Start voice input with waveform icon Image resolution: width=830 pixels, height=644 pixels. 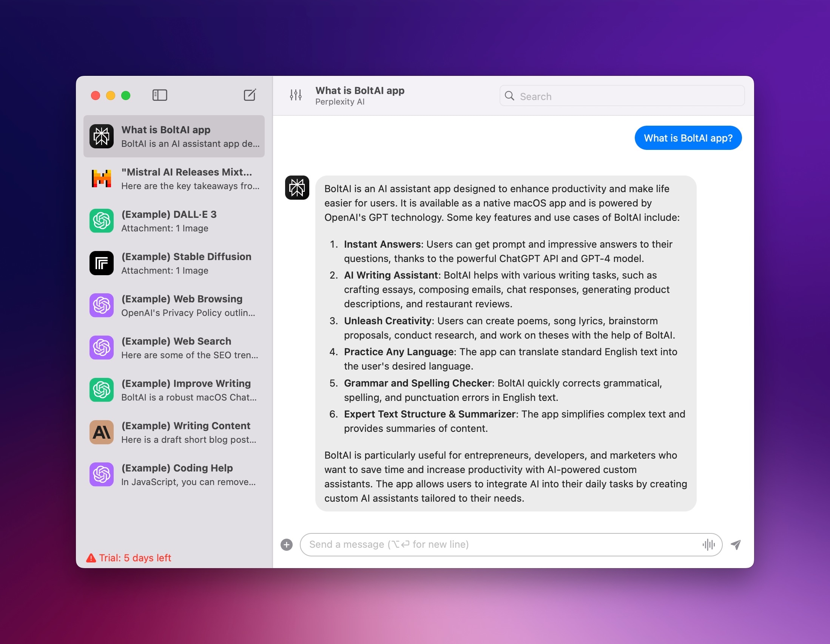pyautogui.click(x=708, y=544)
